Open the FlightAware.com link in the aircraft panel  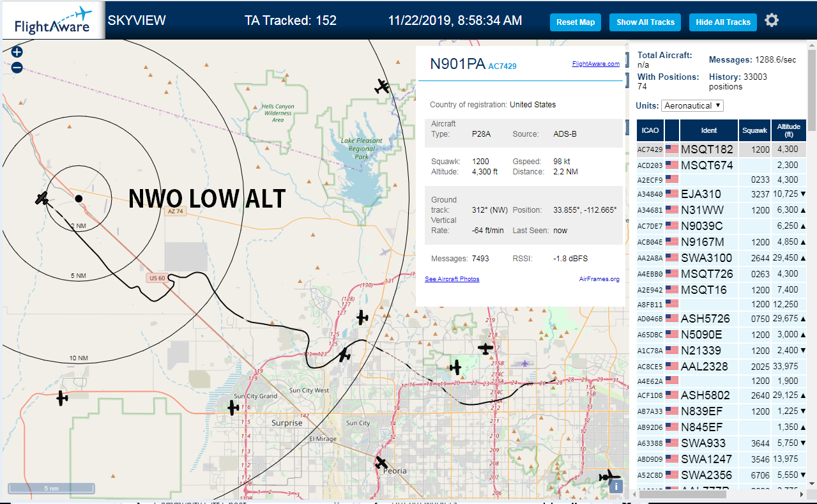click(x=595, y=64)
